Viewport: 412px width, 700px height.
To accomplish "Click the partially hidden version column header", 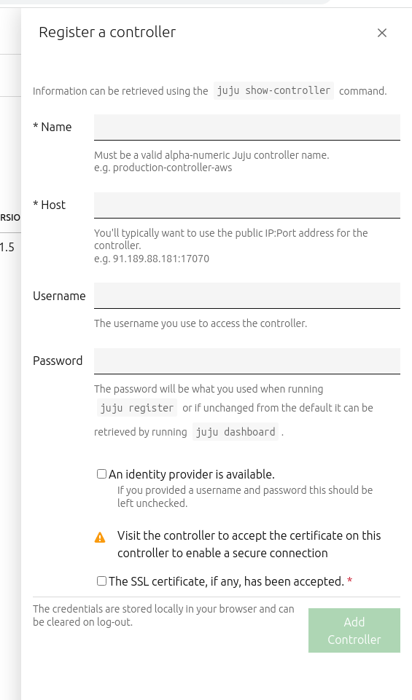I will (x=10, y=218).
